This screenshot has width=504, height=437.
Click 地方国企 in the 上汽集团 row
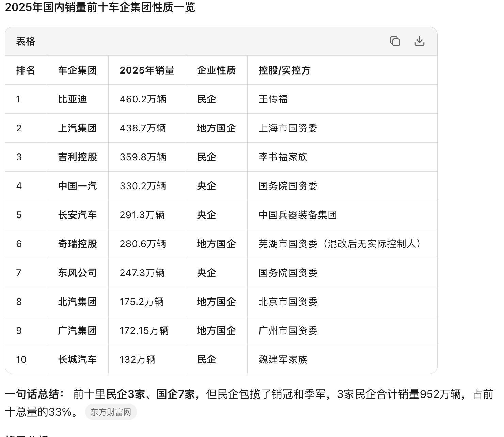coord(217,128)
